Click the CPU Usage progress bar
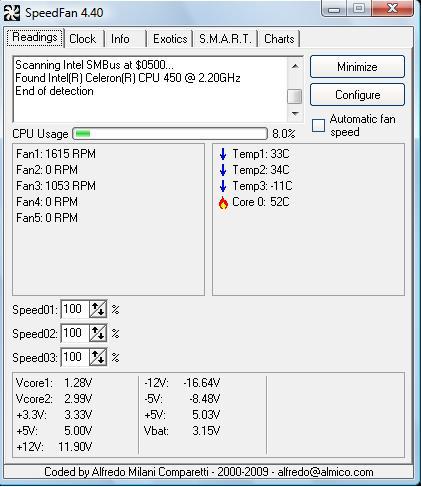 tap(170, 134)
